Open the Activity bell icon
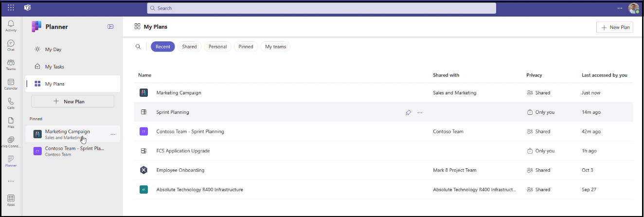This screenshot has width=644, height=217. tap(11, 25)
